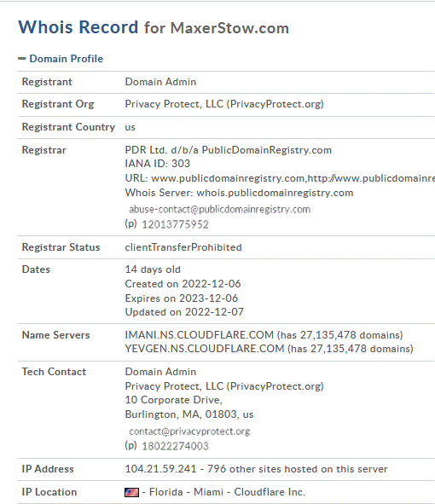The image size is (435, 504).
Task: Click the Whois Record for MaxerStow.com heading
Action: point(154,27)
